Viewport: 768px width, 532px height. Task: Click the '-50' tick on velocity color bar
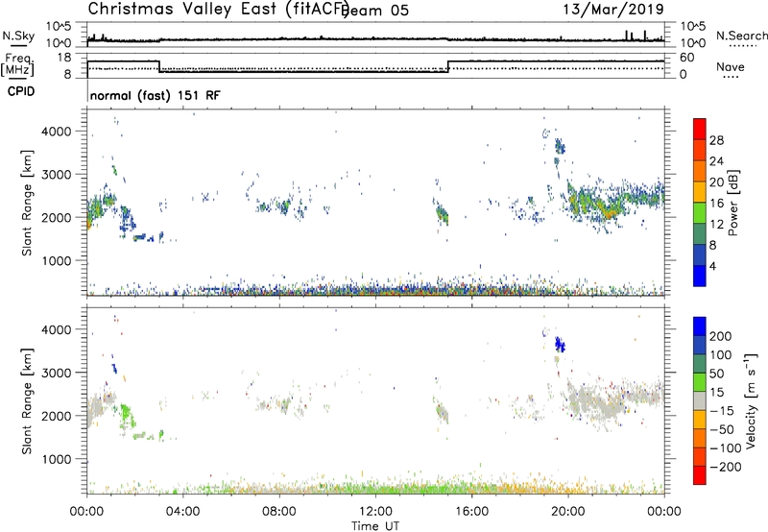click(722, 429)
